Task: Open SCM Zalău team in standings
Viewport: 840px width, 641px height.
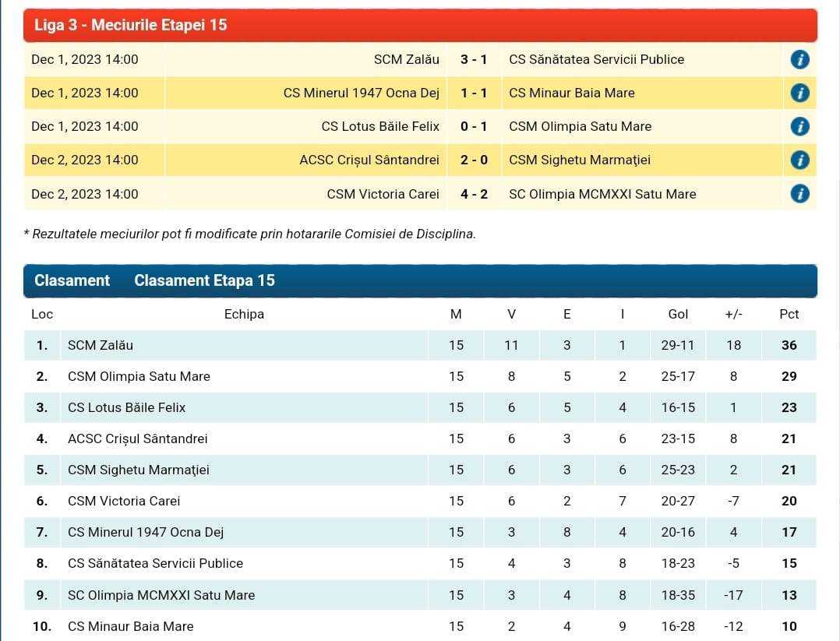Action: [105, 345]
